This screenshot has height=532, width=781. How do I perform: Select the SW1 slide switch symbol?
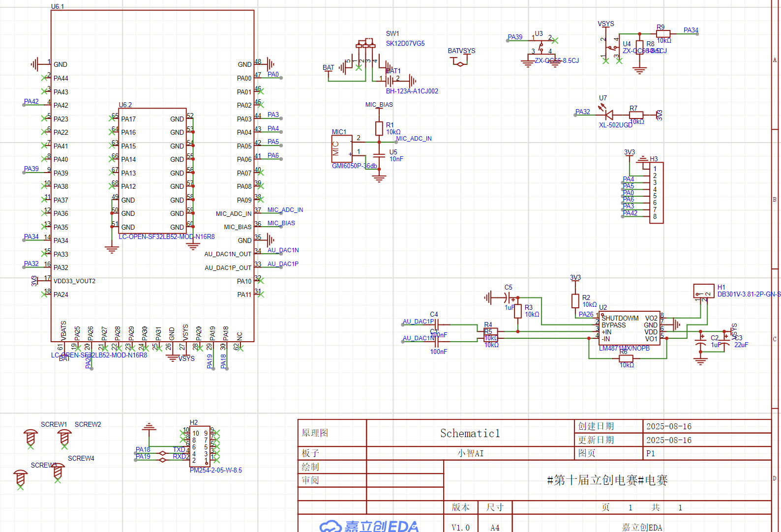365,45
